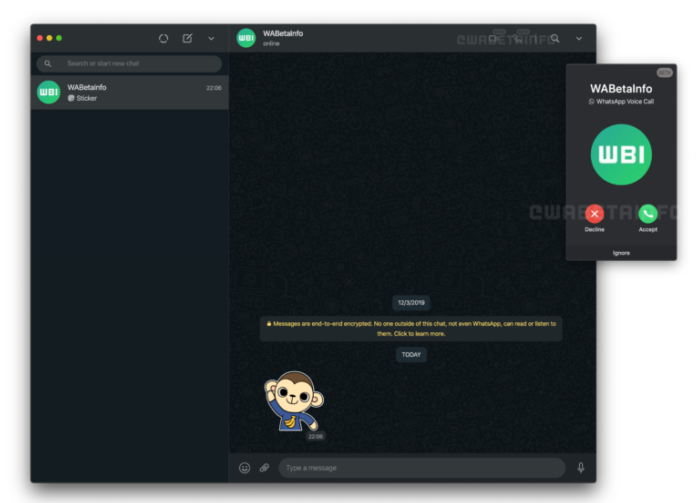This screenshot has width=698, height=503.
Task: Open the WABetaInfo chat in the chat list
Action: coord(130,92)
